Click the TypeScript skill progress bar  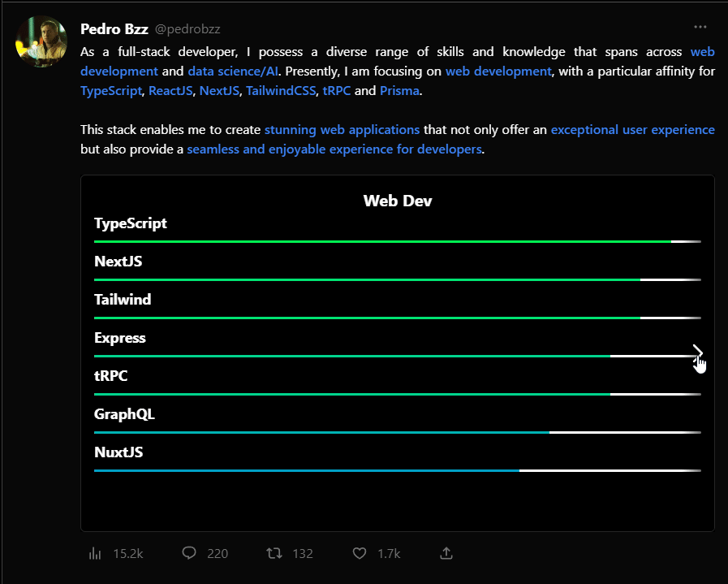pyautogui.click(x=398, y=241)
